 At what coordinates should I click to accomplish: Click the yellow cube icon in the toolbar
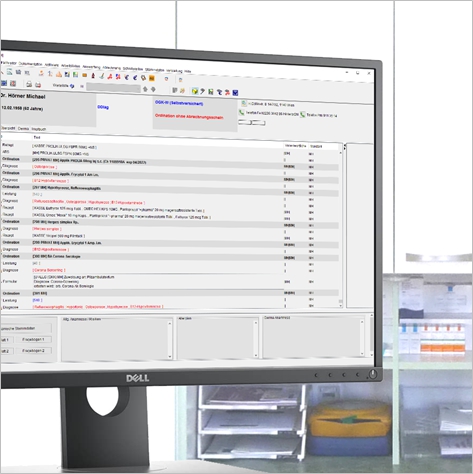coord(195,91)
